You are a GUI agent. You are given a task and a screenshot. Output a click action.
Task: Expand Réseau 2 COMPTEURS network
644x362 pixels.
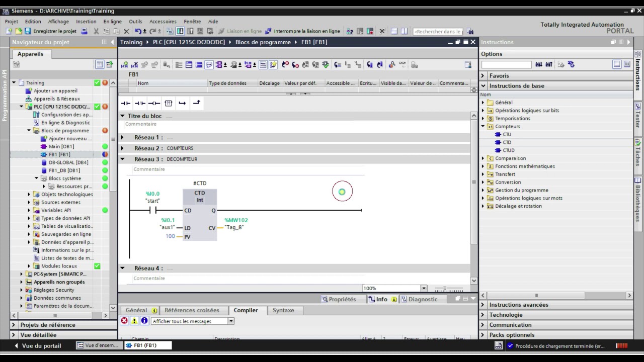[x=122, y=148]
